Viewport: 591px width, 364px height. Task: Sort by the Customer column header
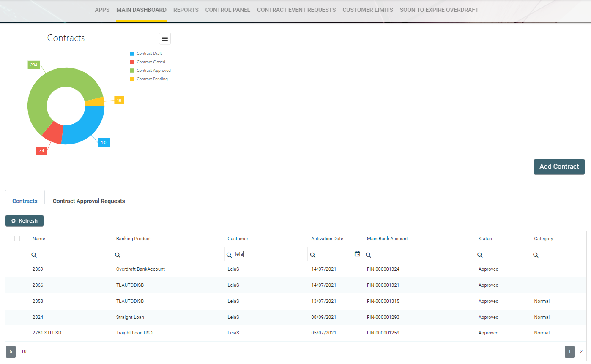(x=238, y=239)
